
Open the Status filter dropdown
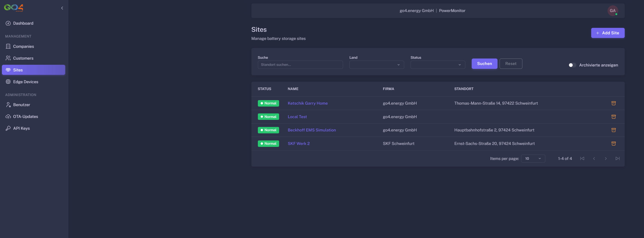pos(437,65)
